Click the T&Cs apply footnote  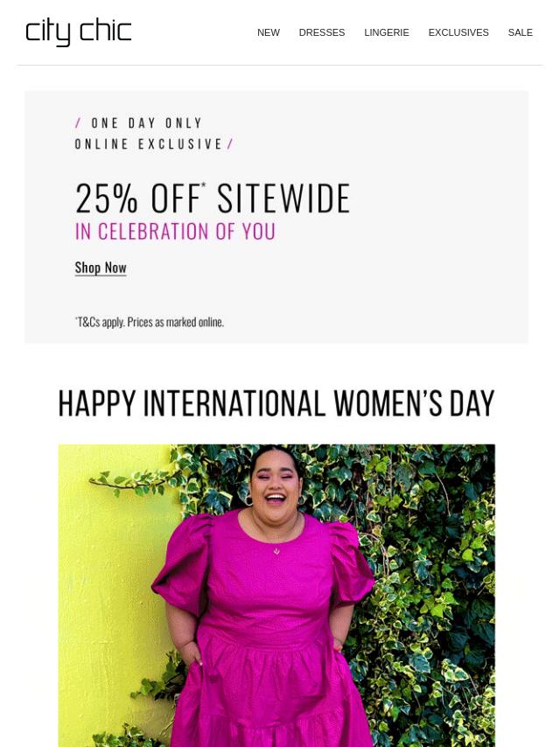pyautogui.click(x=149, y=322)
